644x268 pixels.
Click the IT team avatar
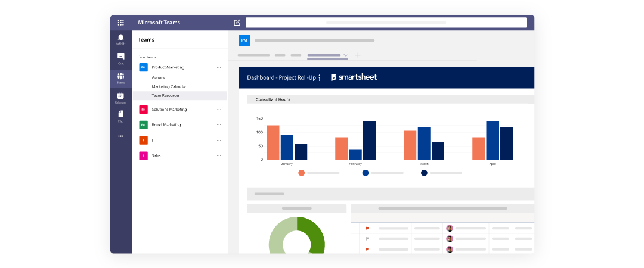[143, 141]
